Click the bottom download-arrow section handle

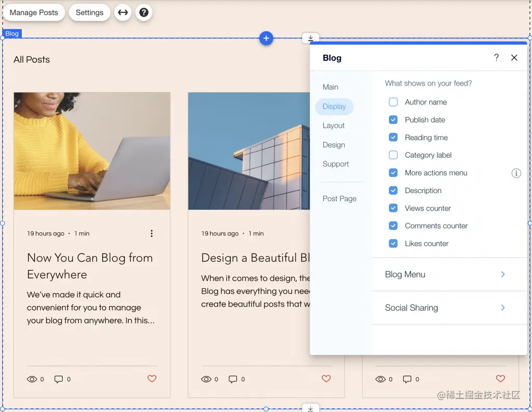click(311, 408)
